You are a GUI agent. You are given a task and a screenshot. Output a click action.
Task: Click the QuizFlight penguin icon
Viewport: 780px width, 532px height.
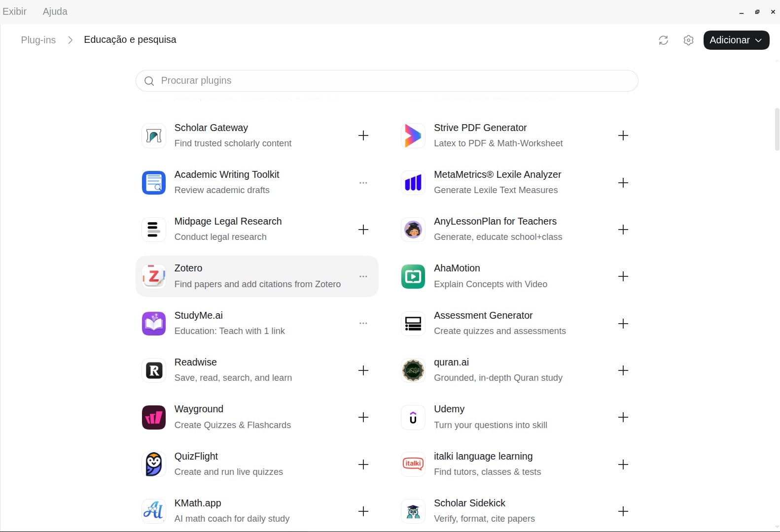click(x=154, y=465)
